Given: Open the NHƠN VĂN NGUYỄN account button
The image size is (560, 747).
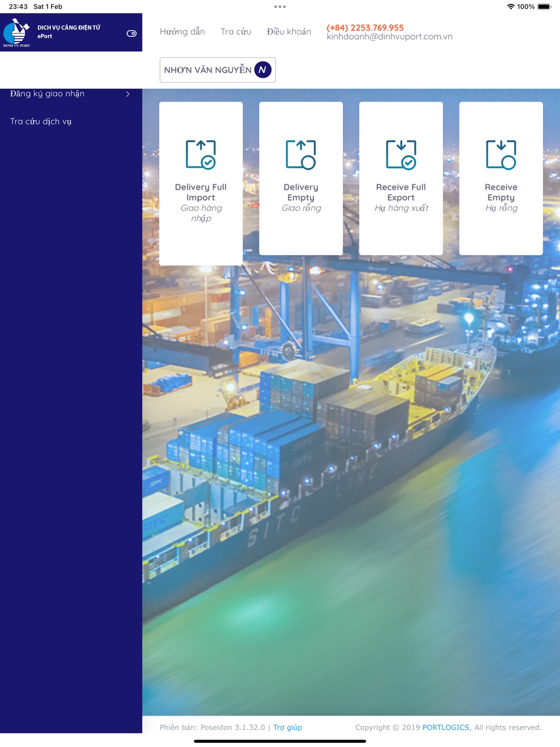Looking at the screenshot, I should click(218, 70).
